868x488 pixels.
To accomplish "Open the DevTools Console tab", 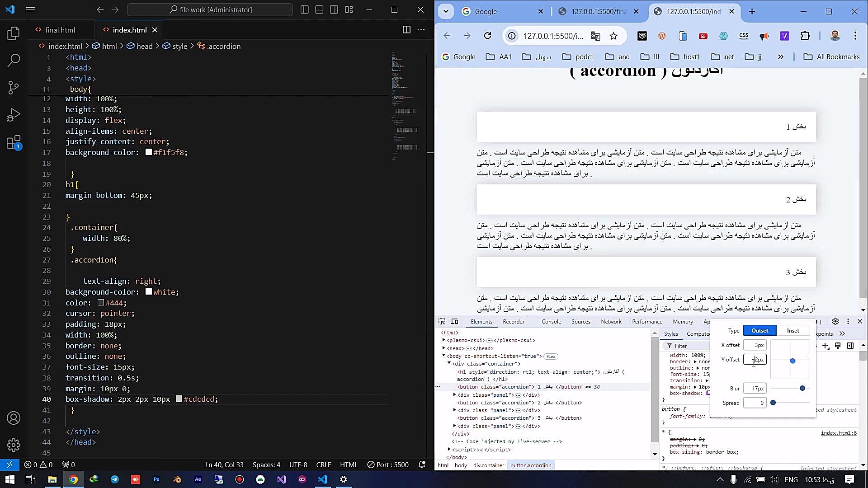I will [x=551, y=322].
